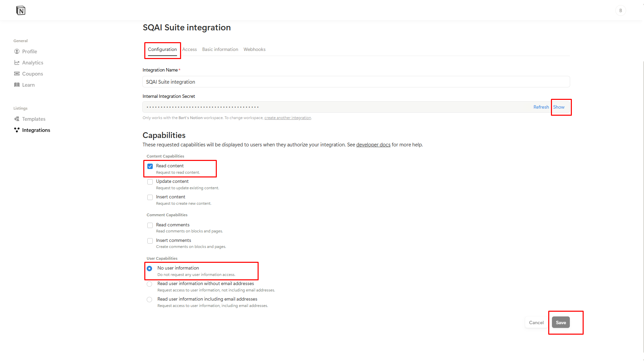Click the Save button
Viewport: 644px width, 364px height.
tap(561, 323)
